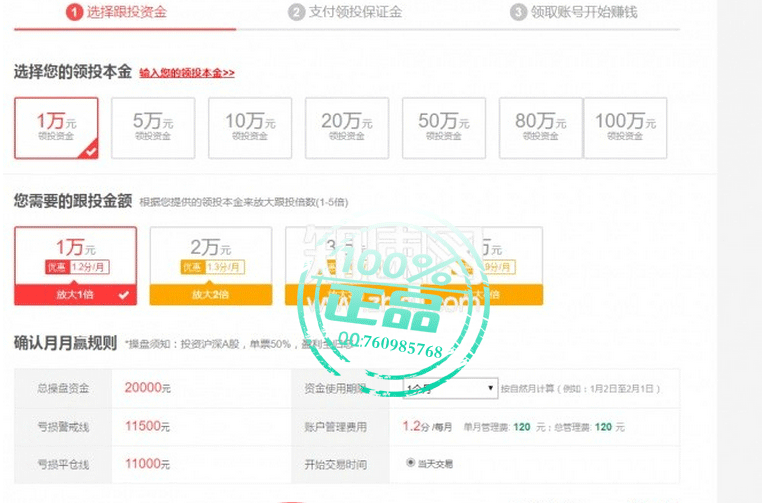Image resolution: width=763 pixels, height=503 pixels.
Task: Choose the 50万元 领投资金 card
Action: (444, 128)
